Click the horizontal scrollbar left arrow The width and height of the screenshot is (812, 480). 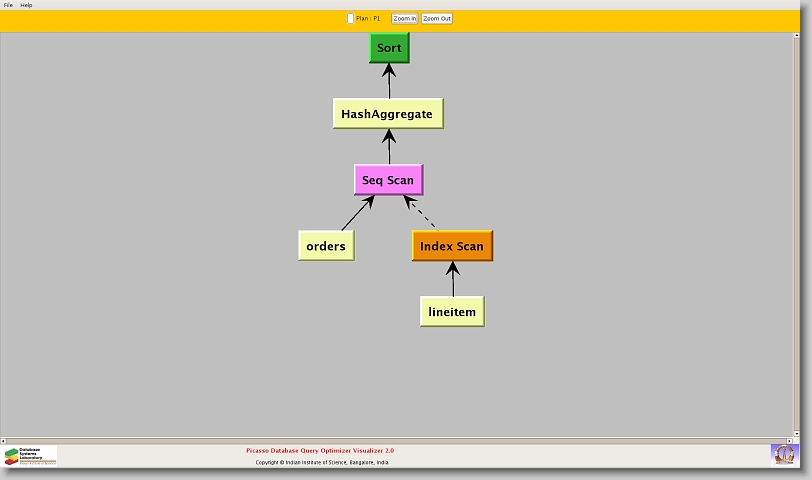coord(3,440)
